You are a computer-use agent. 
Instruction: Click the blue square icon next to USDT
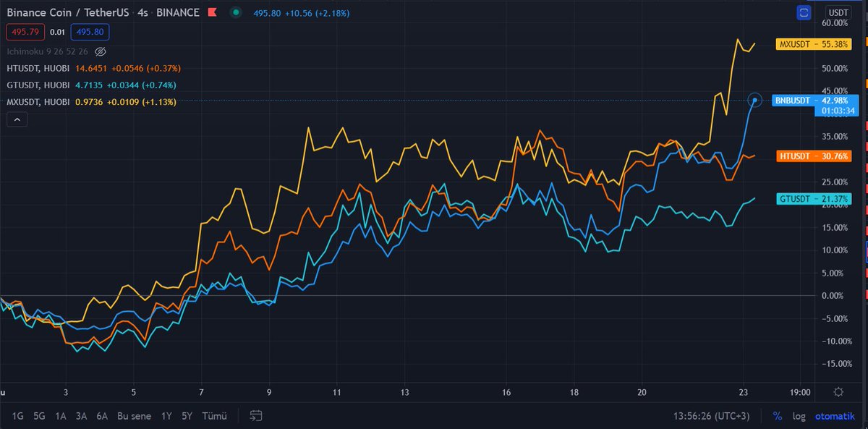[x=804, y=12]
